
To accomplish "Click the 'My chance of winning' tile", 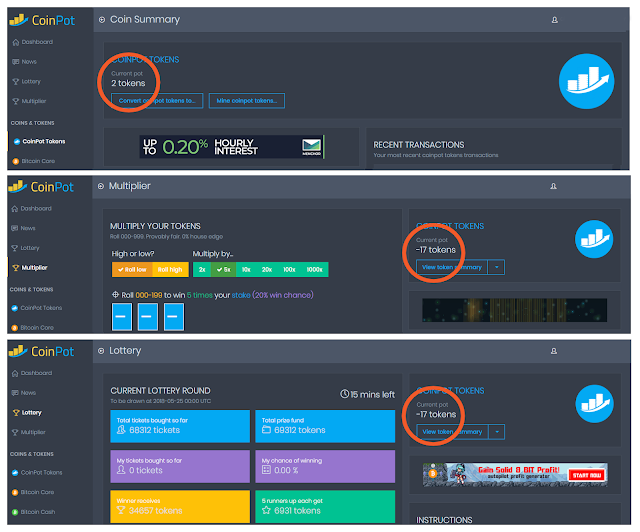I will [x=325, y=466].
